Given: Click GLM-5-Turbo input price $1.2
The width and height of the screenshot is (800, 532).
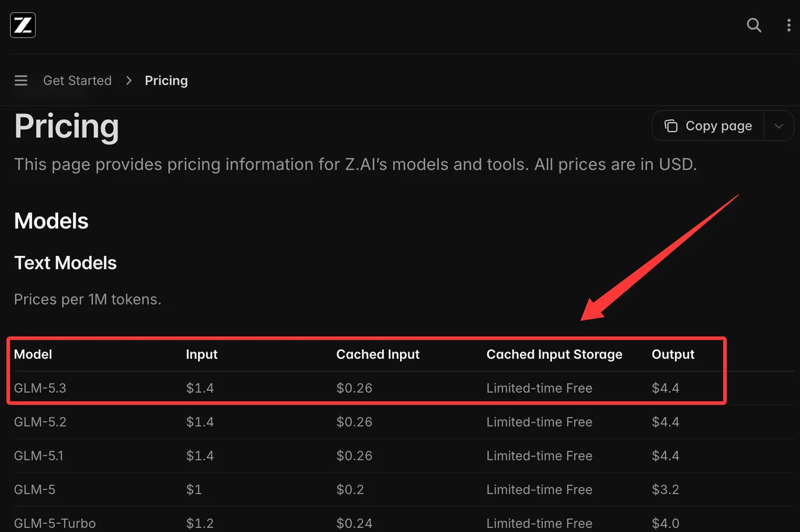Looking at the screenshot, I should (x=200, y=523).
